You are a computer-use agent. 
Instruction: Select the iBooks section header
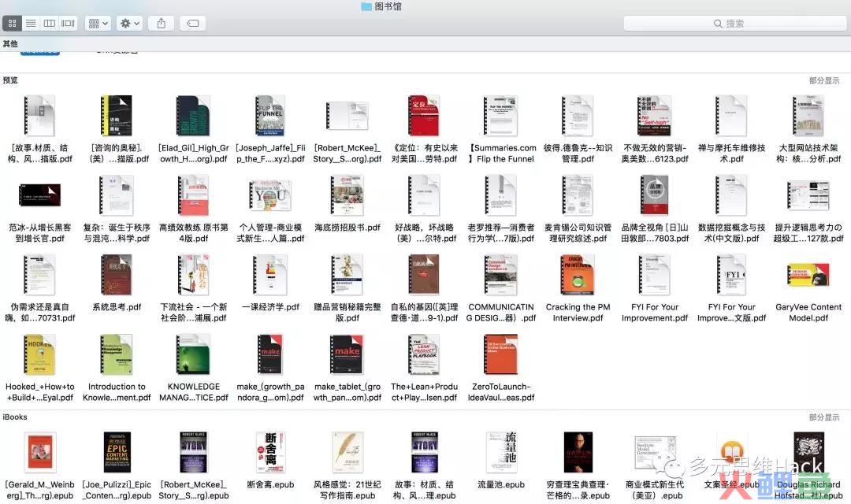[15, 417]
